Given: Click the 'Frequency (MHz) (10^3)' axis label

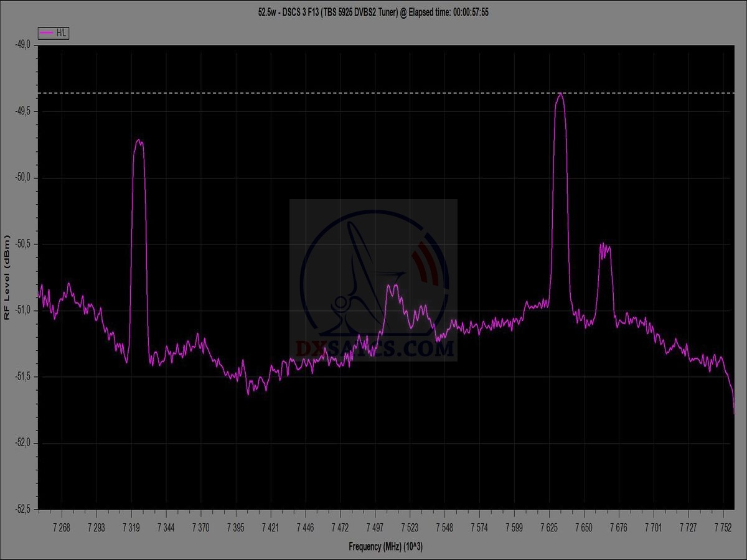Looking at the screenshot, I should [x=385, y=546].
